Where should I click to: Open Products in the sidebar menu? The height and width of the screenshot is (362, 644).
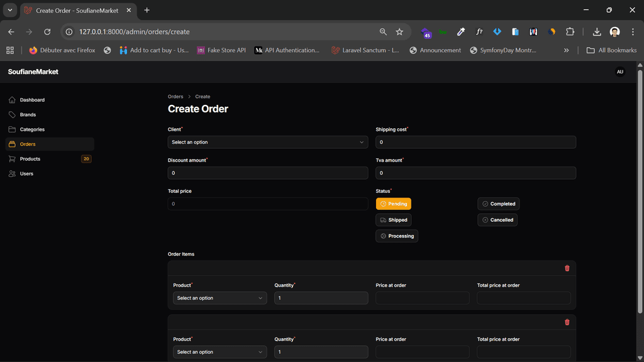tap(30, 159)
